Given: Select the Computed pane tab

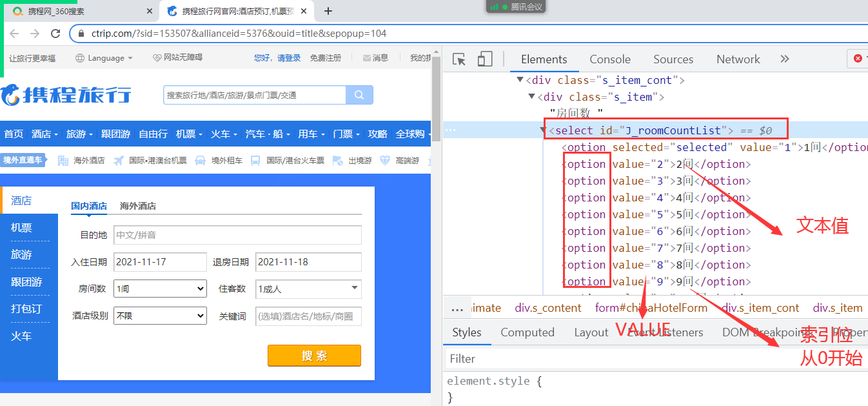Looking at the screenshot, I should [x=528, y=332].
